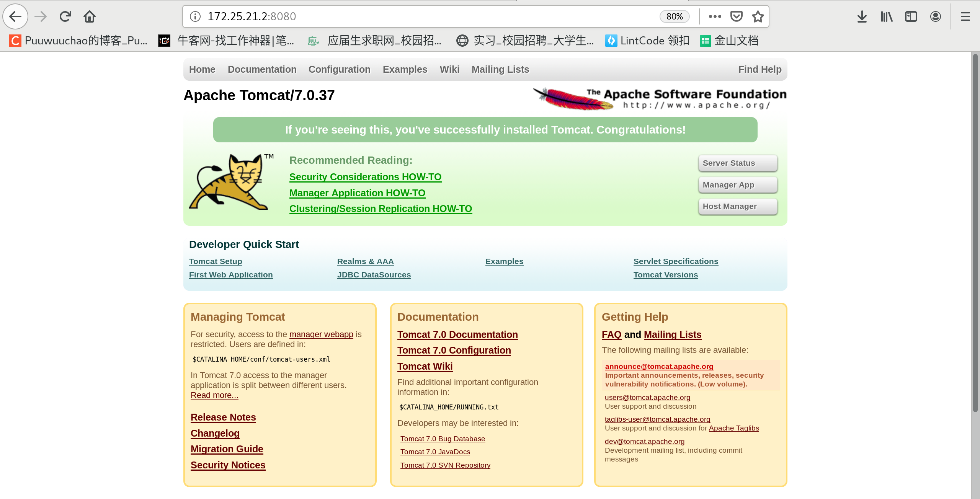Open the Documentation navigation item

[x=262, y=69]
